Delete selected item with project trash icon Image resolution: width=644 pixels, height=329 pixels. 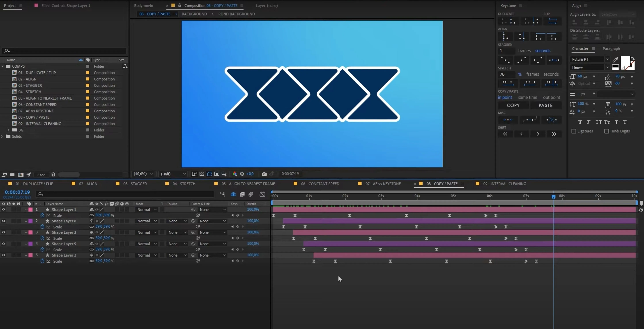[x=53, y=175]
